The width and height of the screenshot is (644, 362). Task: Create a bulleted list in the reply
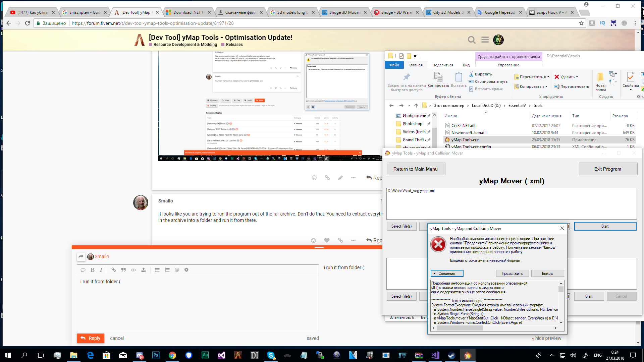157,270
